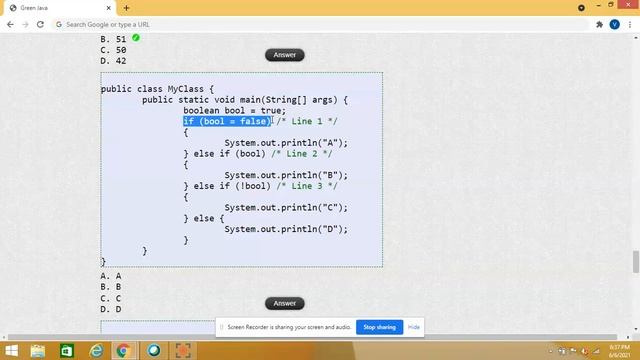640x360 pixels.
Task: Go forward using the browser forward arrow
Action: click(25, 24)
